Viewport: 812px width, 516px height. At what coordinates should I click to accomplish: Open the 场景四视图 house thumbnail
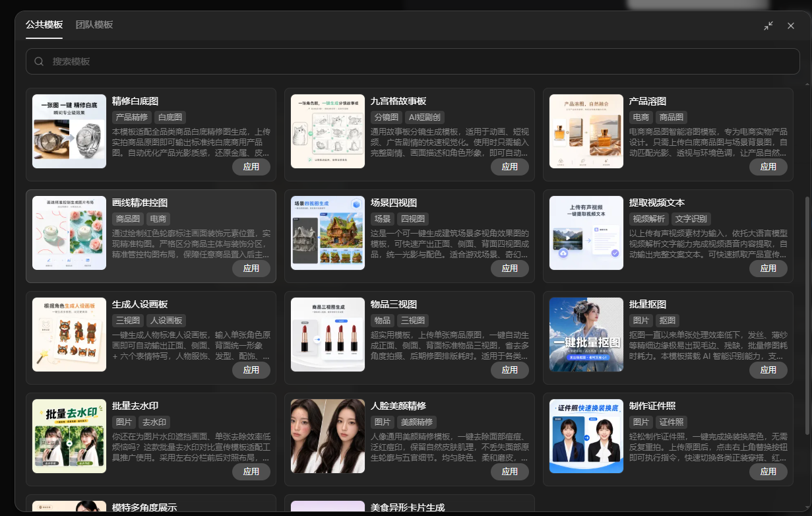pos(328,233)
